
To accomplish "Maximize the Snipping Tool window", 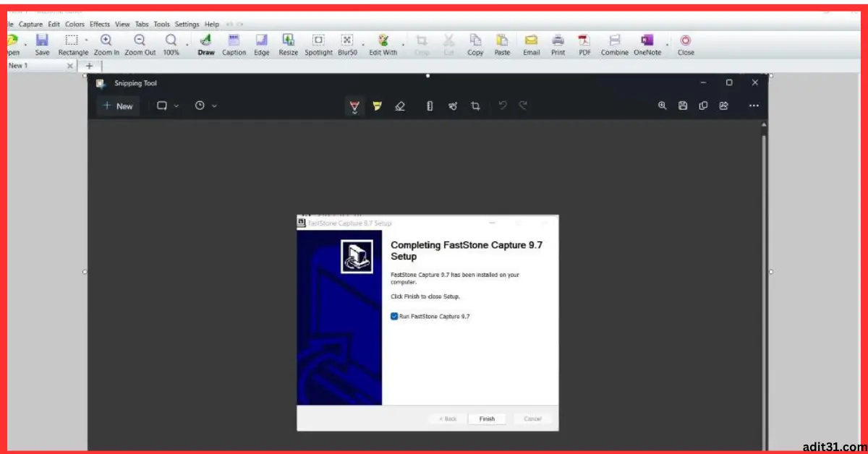I will [729, 83].
